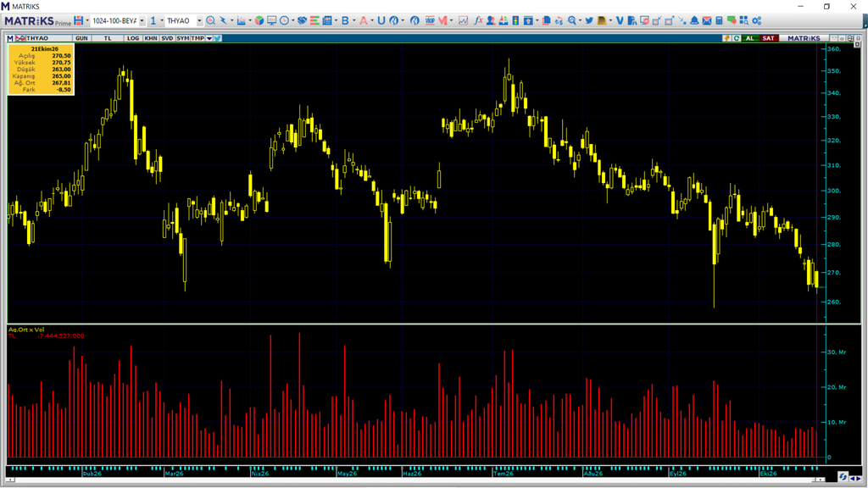868x488 pixels.
Task: Click the save (floppy disk) icon
Action: pyautogui.click(x=79, y=20)
